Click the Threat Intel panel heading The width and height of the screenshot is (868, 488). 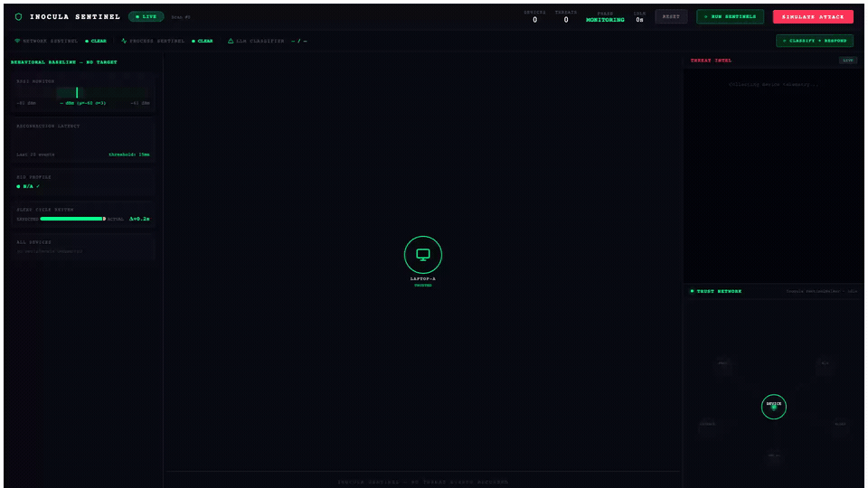711,61
